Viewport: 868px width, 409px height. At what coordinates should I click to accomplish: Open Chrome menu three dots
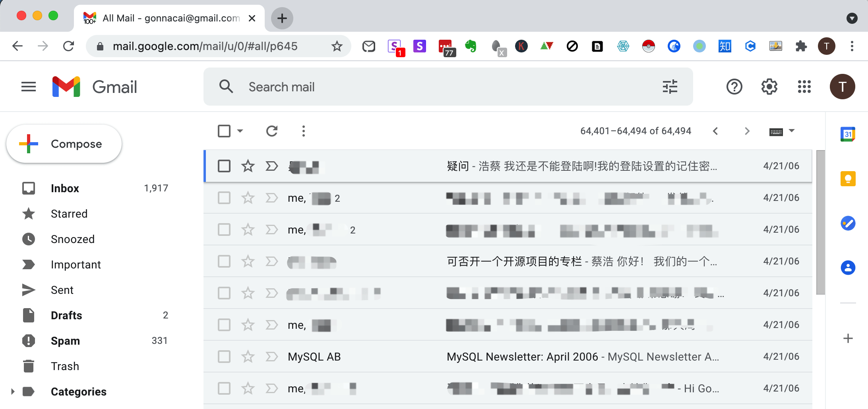(852, 46)
